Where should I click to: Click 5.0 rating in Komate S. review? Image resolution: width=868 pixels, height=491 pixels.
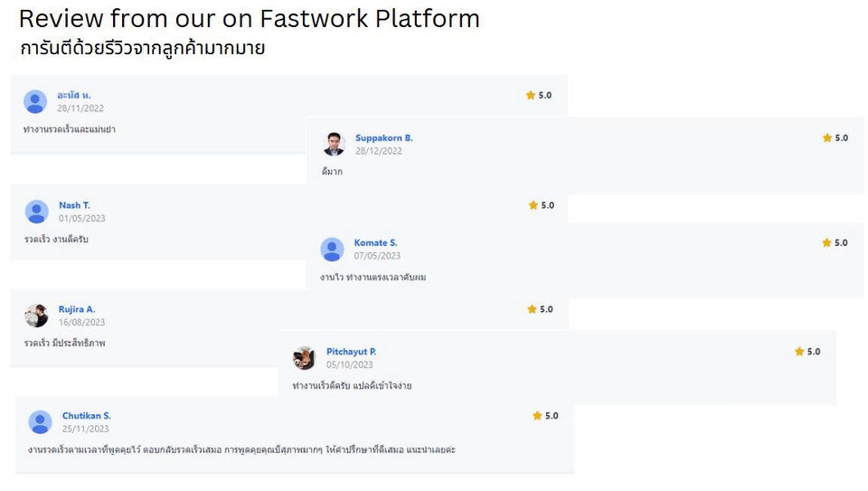click(x=841, y=242)
